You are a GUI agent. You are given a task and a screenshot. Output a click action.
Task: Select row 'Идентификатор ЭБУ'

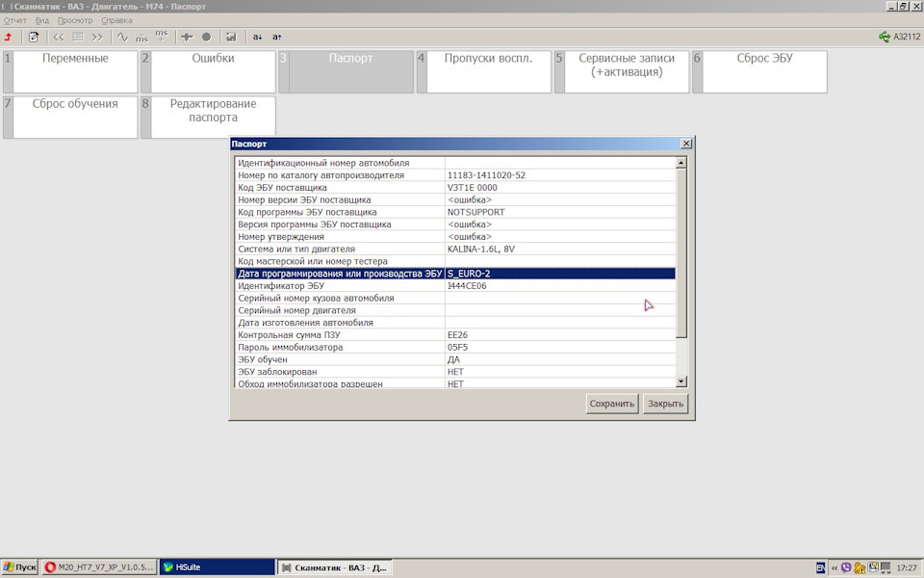pyautogui.click(x=455, y=286)
